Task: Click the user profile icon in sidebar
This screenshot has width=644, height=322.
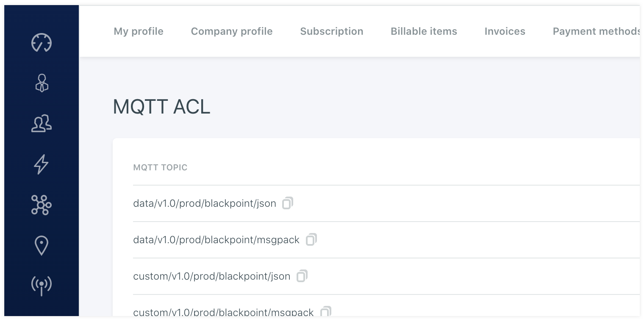Action: (x=42, y=83)
